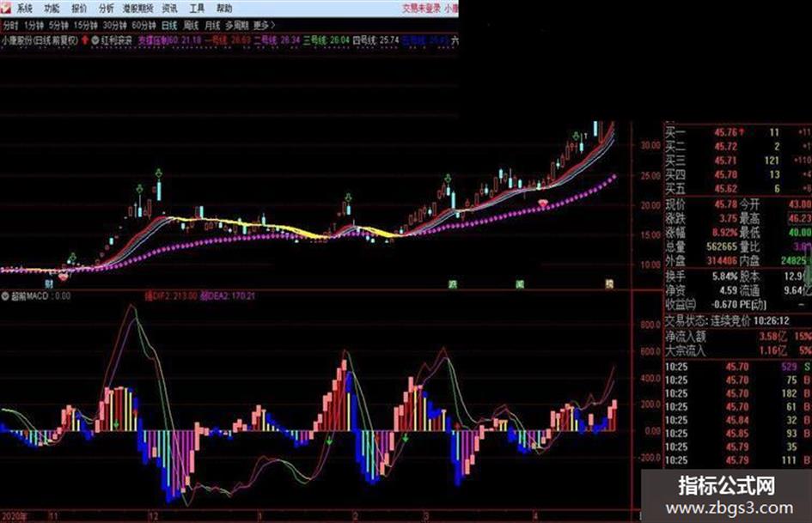Screen dimensions: 812x523
Task: Switch to the 60分钟 period
Action: [x=143, y=25]
